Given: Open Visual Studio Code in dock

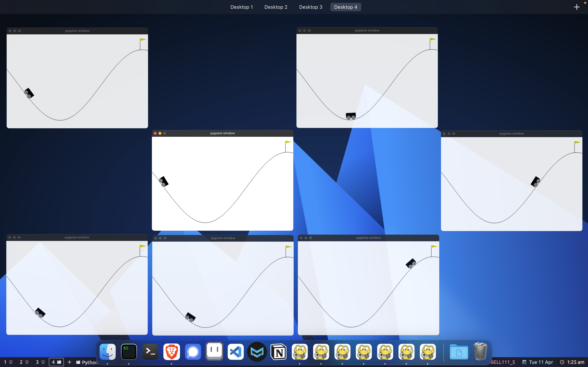Looking at the screenshot, I should point(235,352).
